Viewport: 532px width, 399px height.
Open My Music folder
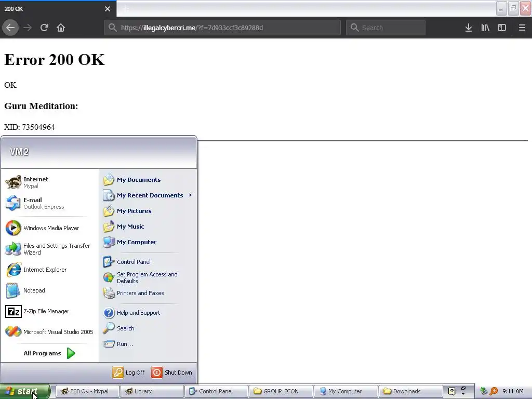(148, 227)
